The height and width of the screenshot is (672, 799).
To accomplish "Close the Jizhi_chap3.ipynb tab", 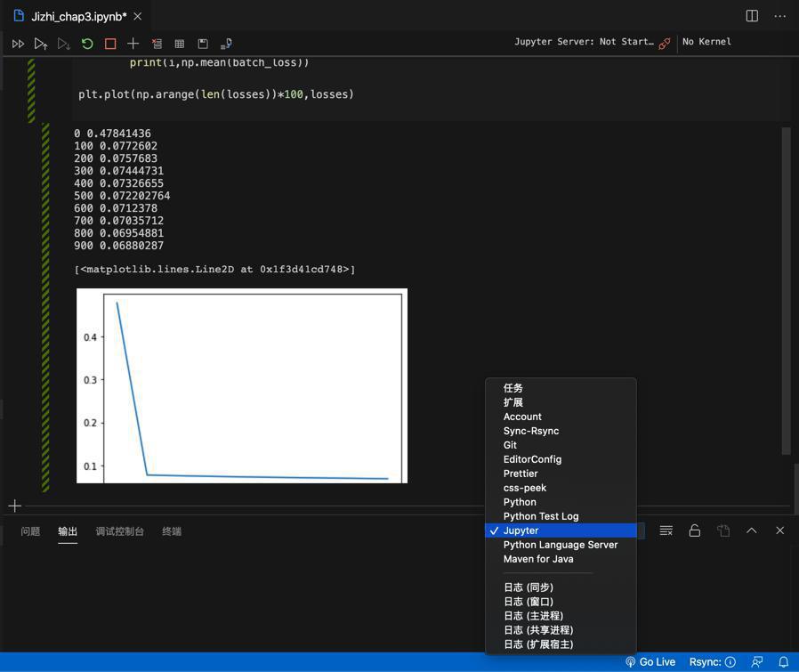I will [x=138, y=16].
